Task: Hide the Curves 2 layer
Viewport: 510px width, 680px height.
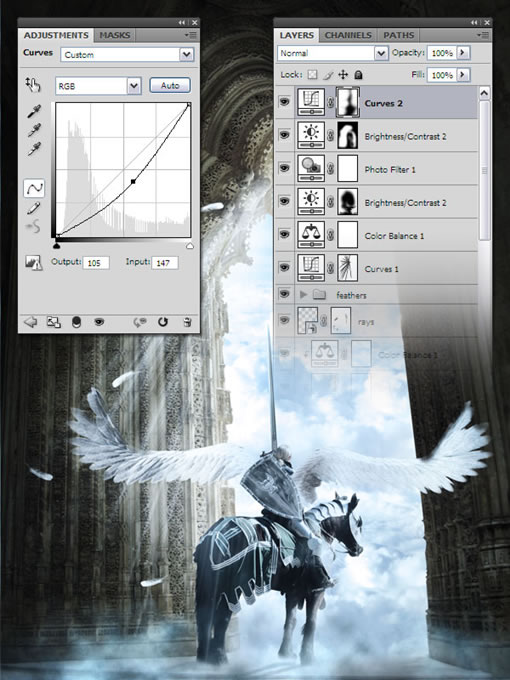Action: [x=284, y=102]
